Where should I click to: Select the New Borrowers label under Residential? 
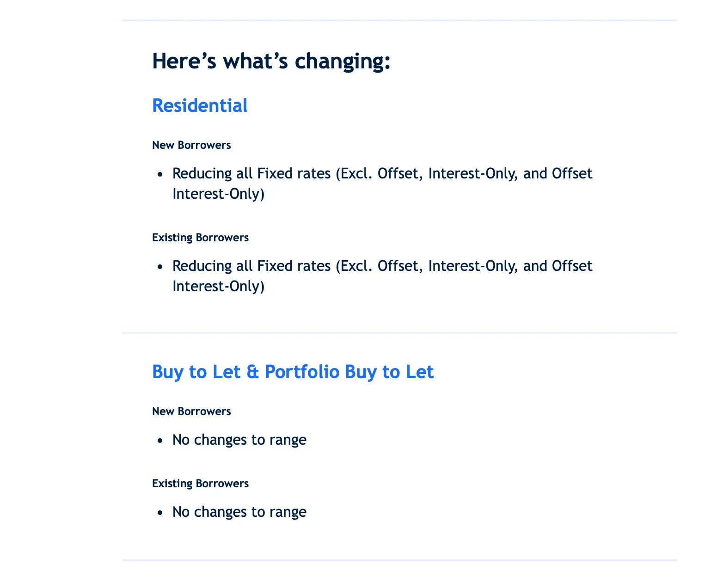pyautogui.click(x=191, y=145)
